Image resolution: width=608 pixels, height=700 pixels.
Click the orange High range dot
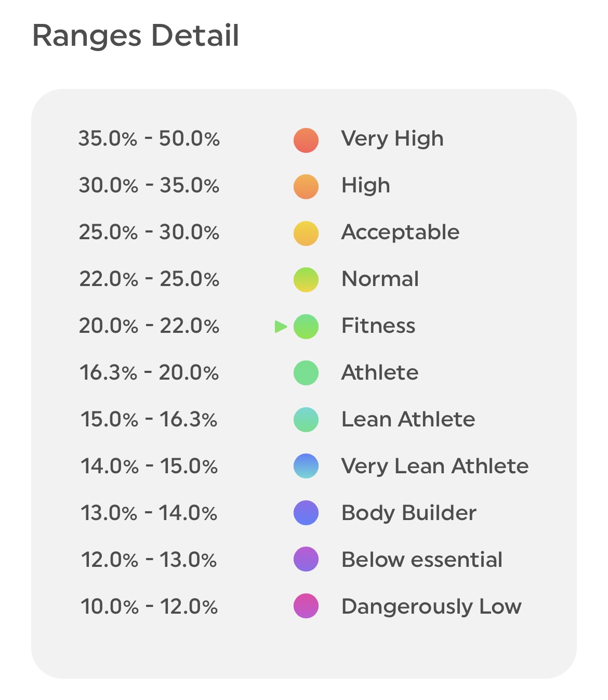click(306, 187)
